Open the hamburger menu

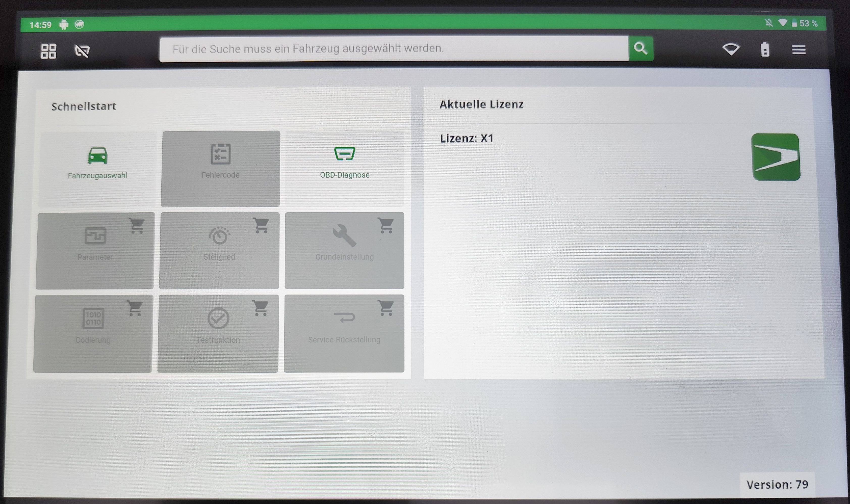[x=799, y=50]
